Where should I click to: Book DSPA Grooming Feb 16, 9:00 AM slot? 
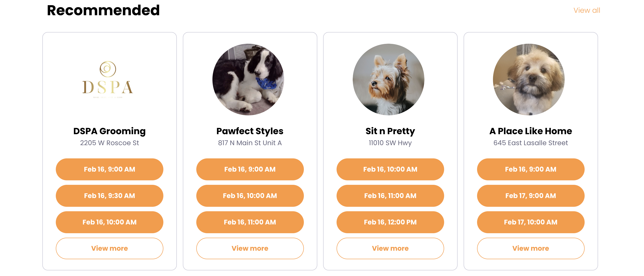tap(110, 169)
